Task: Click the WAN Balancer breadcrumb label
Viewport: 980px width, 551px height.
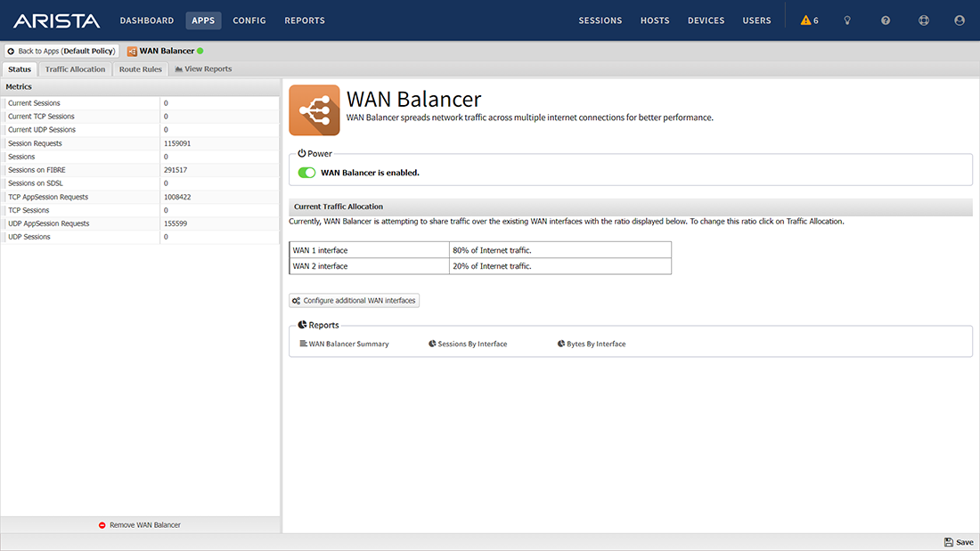Action: pyautogui.click(x=167, y=52)
